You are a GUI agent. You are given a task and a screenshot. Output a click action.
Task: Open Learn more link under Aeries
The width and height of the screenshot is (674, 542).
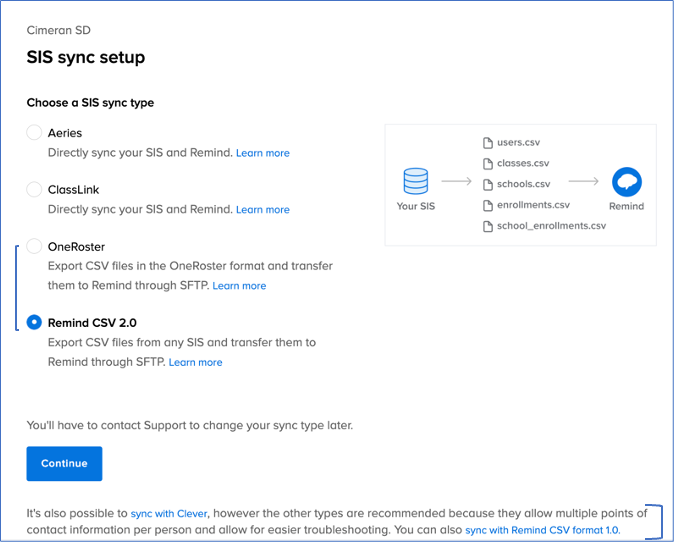pyautogui.click(x=262, y=153)
